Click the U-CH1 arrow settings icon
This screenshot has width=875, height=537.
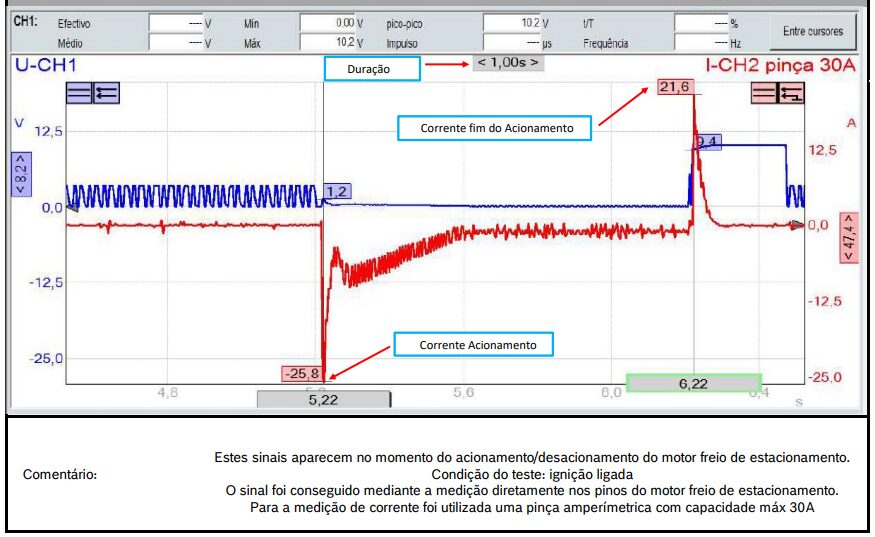coord(106,93)
